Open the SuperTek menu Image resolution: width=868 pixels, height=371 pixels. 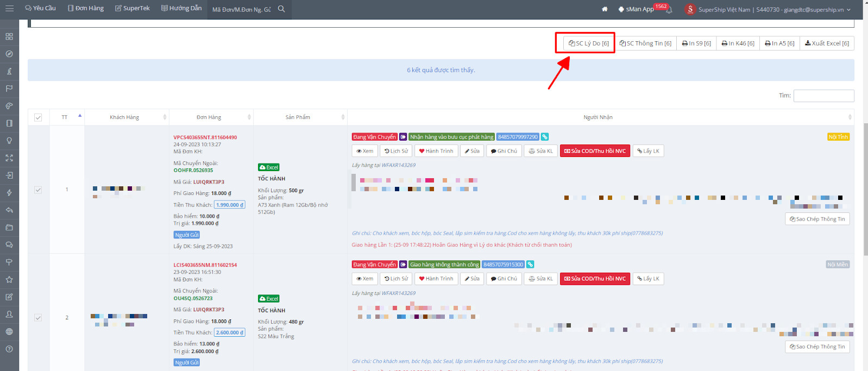point(133,8)
